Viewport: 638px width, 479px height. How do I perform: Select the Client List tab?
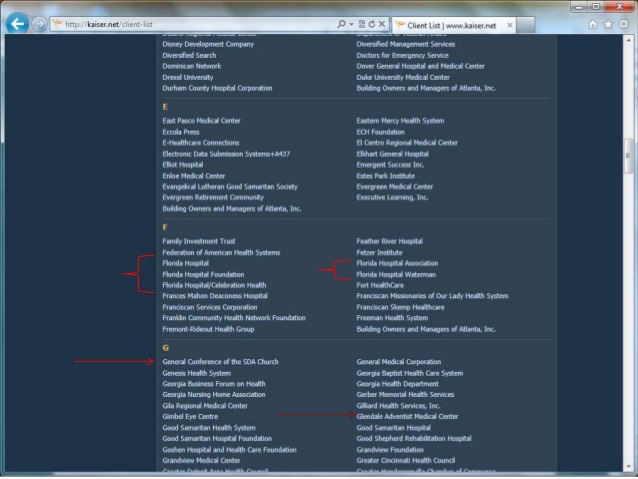click(x=452, y=25)
